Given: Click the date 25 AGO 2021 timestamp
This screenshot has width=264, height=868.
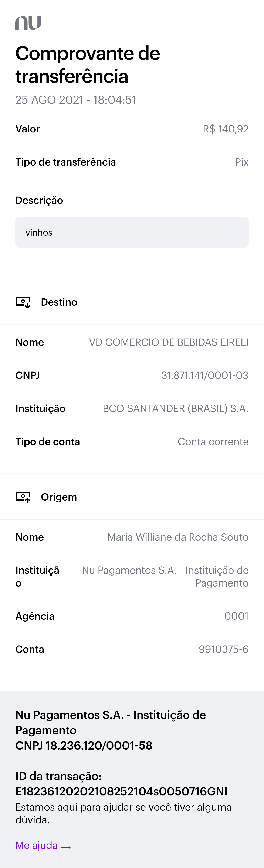Looking at the screenshot, I should 76,100.
